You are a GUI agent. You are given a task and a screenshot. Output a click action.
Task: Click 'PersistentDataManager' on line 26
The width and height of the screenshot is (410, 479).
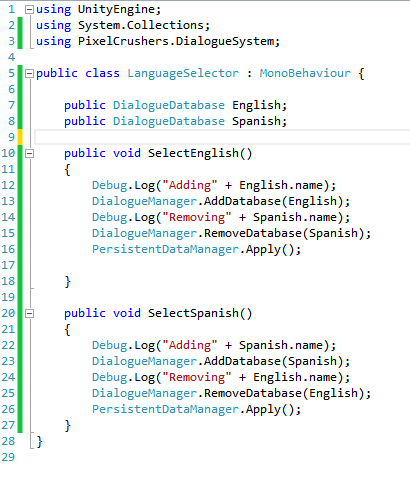tap(165, 409)
